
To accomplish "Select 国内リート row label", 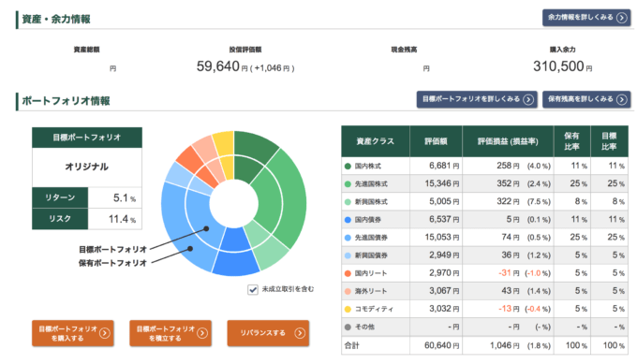I will click(371, 273).
